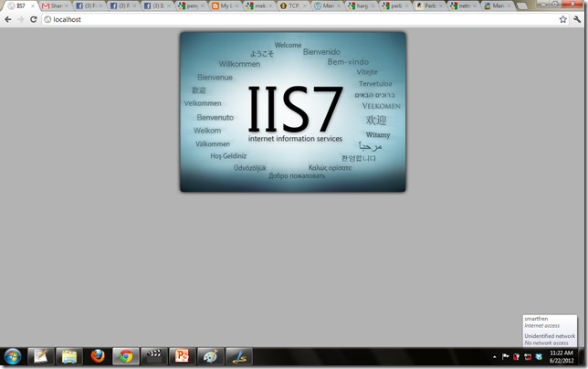Viewport: 588px width, 369px height.
Task: Bookmark this page with the star icon
Action: (x=562, y=19)
